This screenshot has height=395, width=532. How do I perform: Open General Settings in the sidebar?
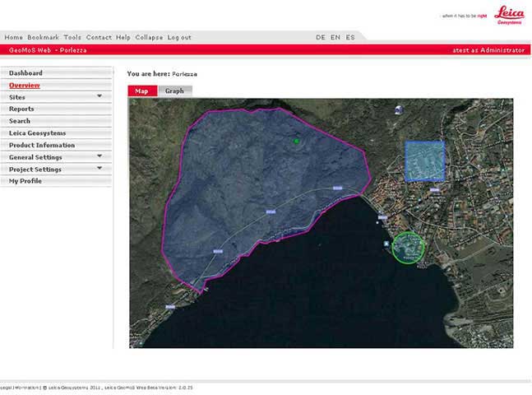56,157
